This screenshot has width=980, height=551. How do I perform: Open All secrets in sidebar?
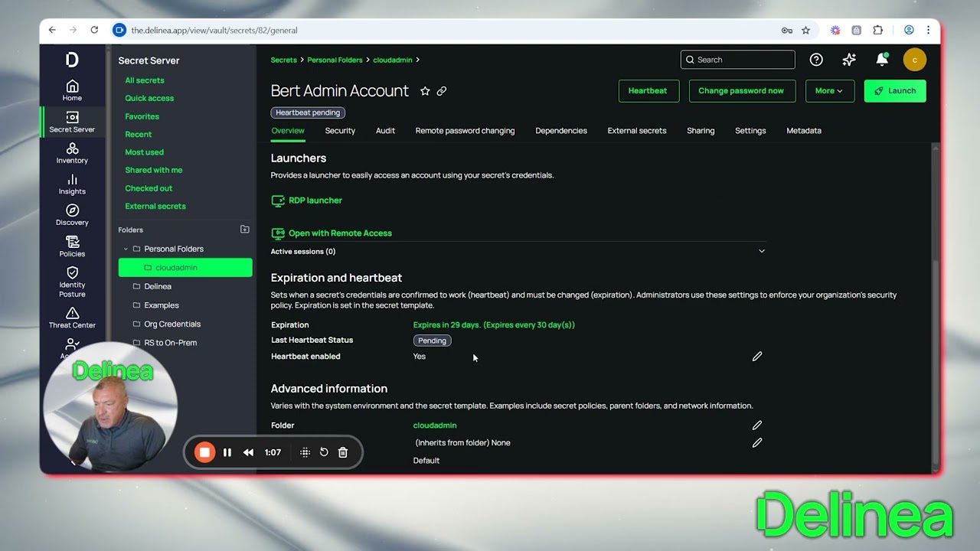tap(145, 80)
